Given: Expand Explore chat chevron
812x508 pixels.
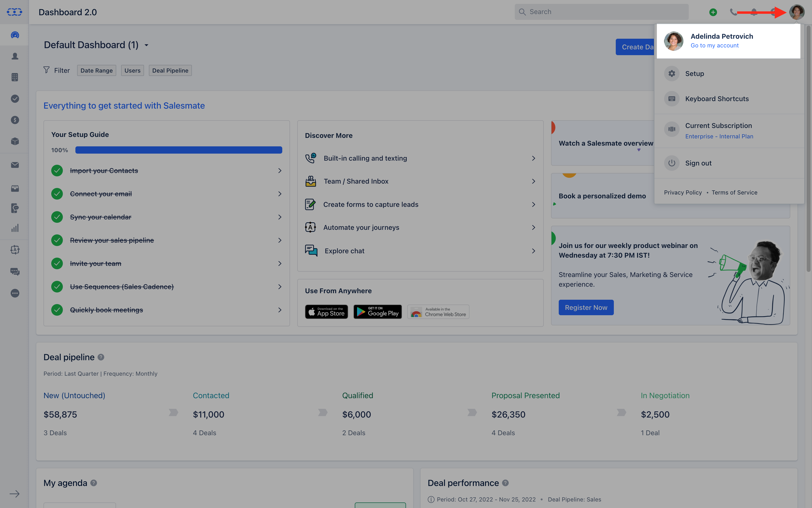Looking at the screenshot, I should click(x=534, y=251).
